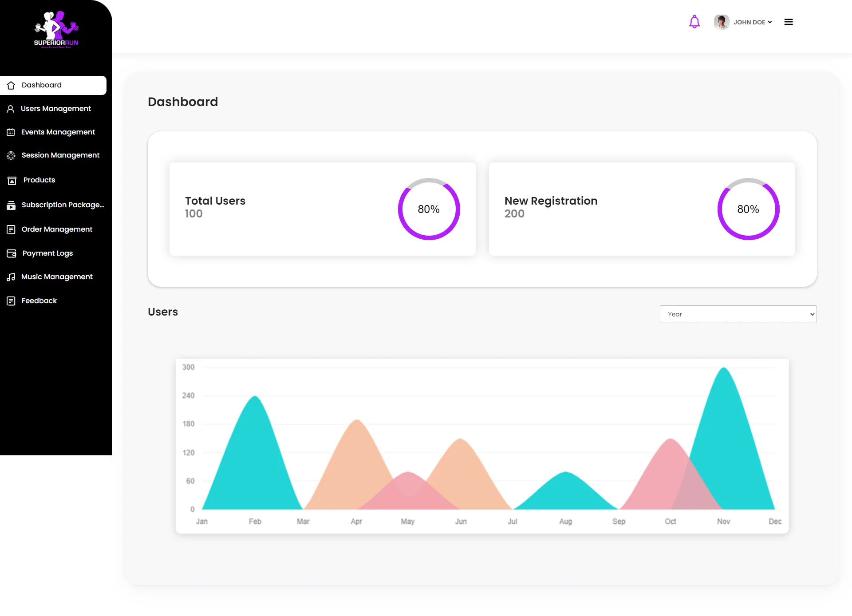Select Dashboard in the sidebar

pos(42,85)
